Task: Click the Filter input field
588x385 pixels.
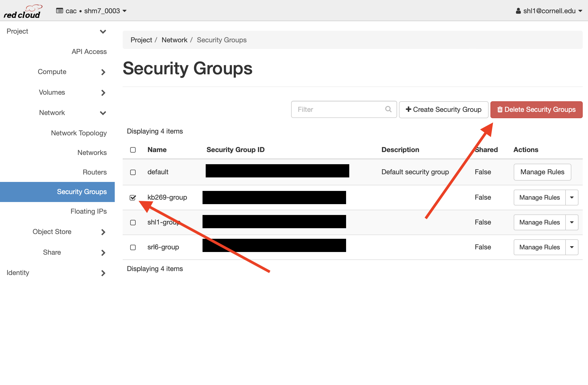Action: [x=344, y=109]
